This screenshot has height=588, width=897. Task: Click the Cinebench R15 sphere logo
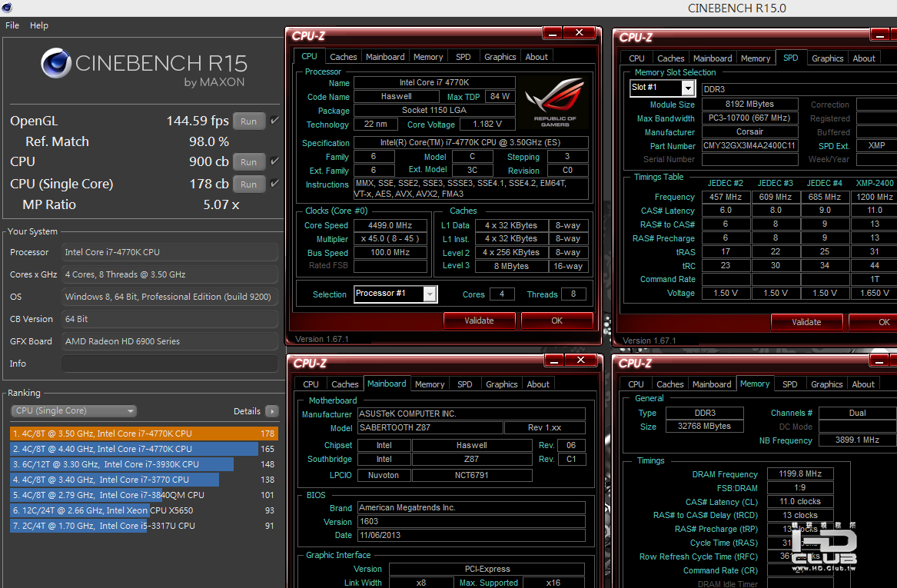click(x=56, y=63)
